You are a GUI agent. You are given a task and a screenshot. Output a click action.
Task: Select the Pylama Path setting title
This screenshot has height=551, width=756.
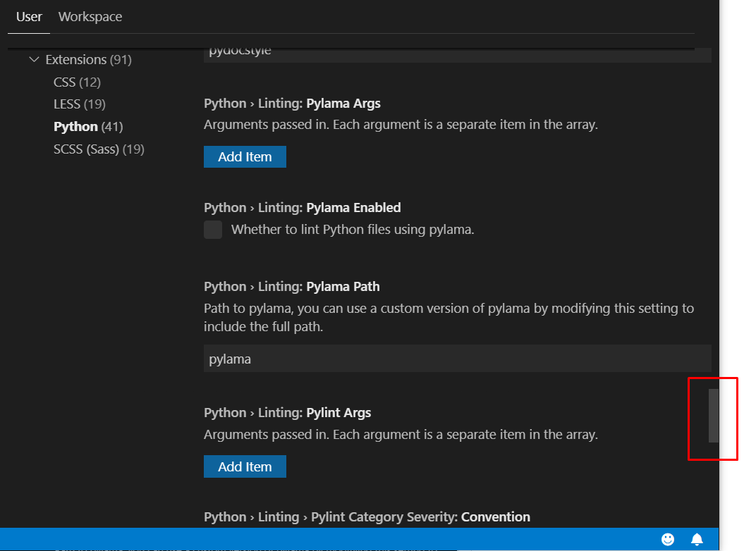(x=292, y=287)
